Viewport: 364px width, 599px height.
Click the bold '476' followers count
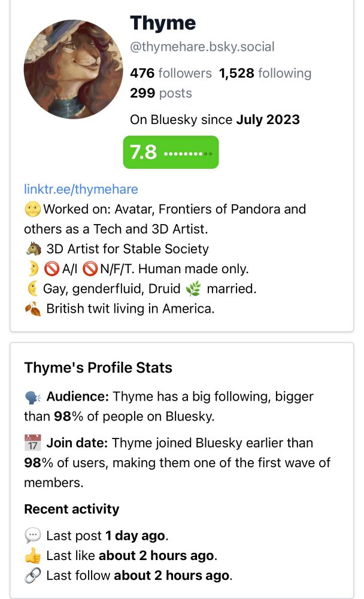(141, 73)
